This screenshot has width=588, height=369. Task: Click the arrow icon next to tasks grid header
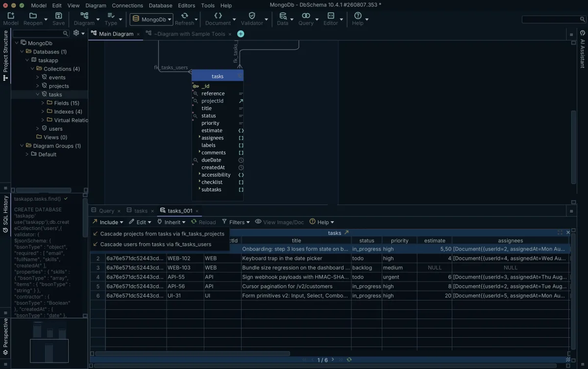pos(346,233)
